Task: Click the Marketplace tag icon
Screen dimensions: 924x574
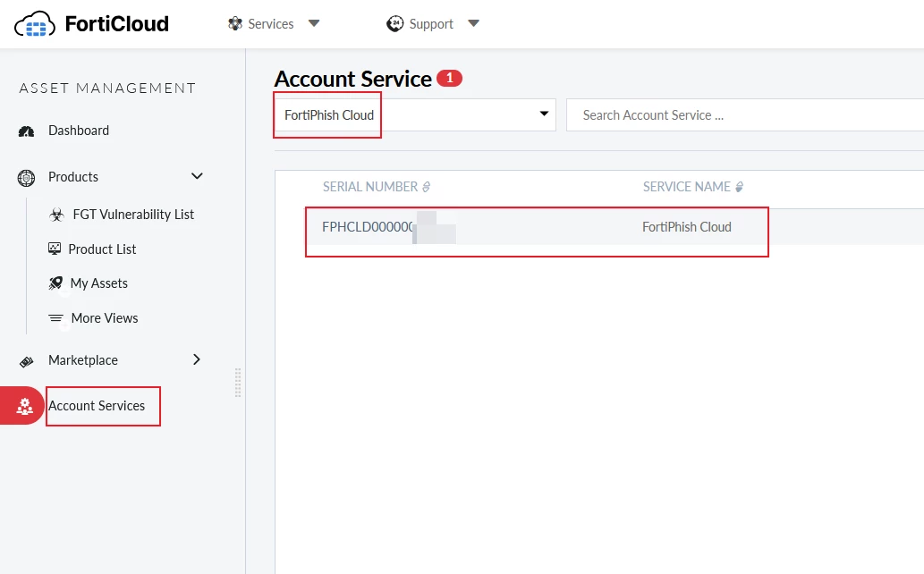Action: 26,361
